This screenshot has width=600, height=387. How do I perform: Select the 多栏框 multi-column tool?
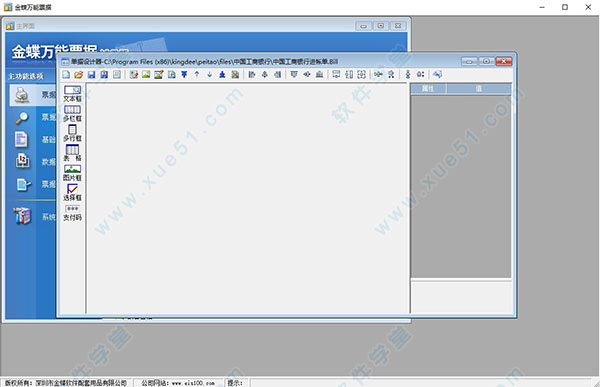coord(72,114)
